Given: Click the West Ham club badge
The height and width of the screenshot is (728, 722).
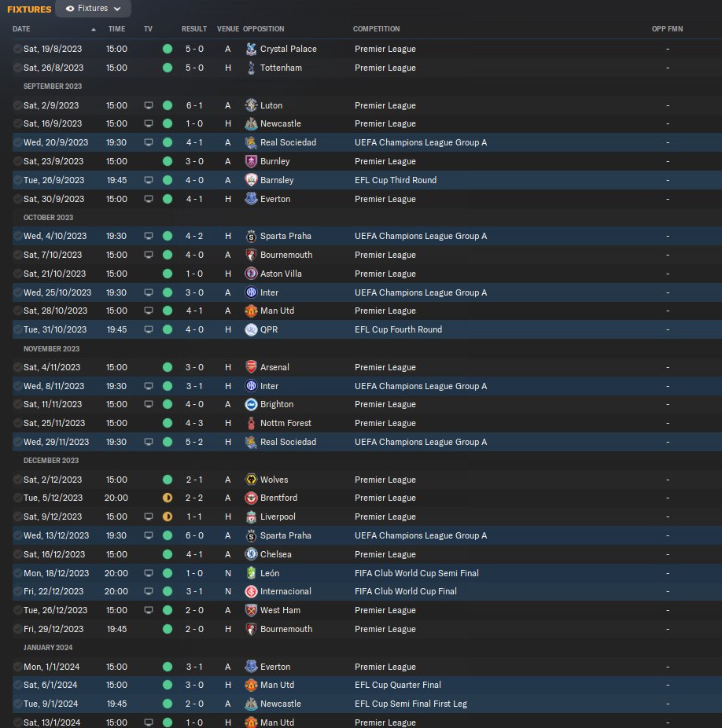Looking at the screenshot, I should coord(251,610).
